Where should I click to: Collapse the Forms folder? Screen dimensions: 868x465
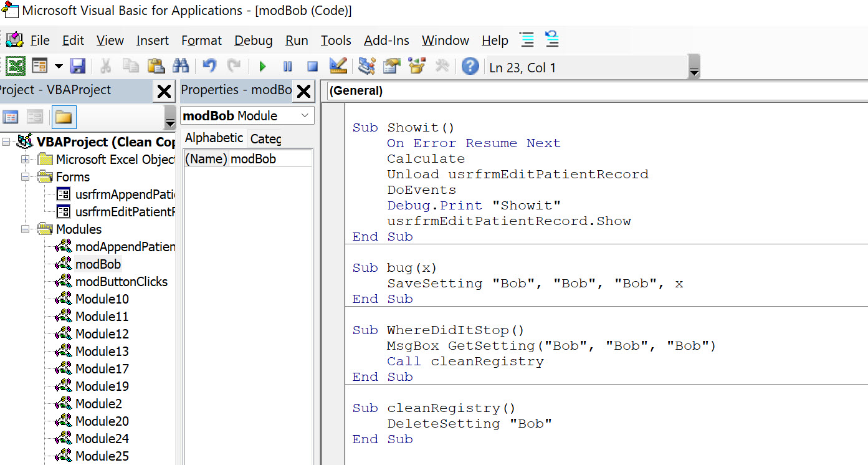pyautogui.click(x=25, y=177)
